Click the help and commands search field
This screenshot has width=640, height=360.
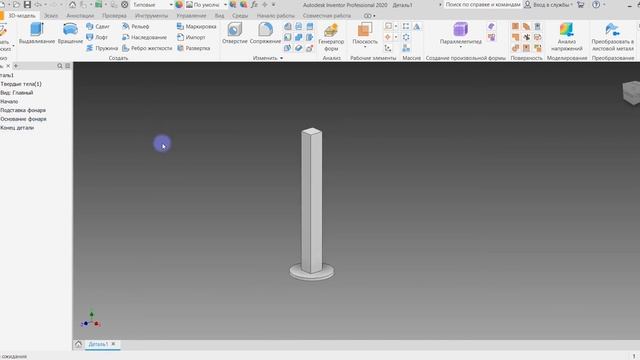pyautogui.click(x=482, y=4)
